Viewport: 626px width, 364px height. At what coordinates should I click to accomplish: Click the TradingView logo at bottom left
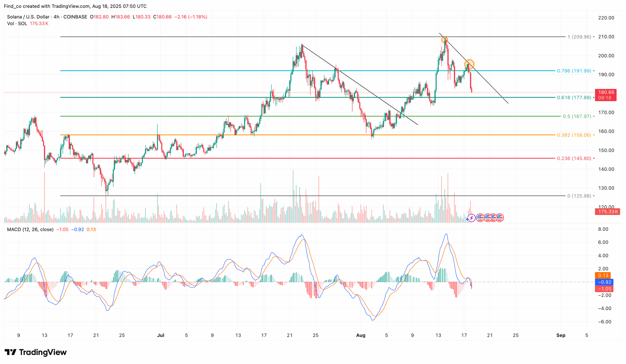pos(35,352)
